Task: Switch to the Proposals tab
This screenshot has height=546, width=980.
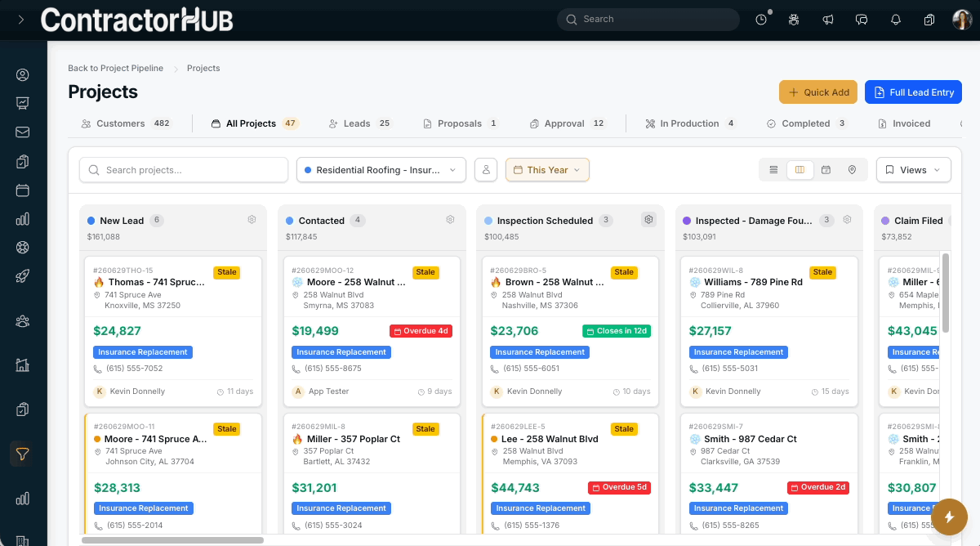Action: click(461, 123)
